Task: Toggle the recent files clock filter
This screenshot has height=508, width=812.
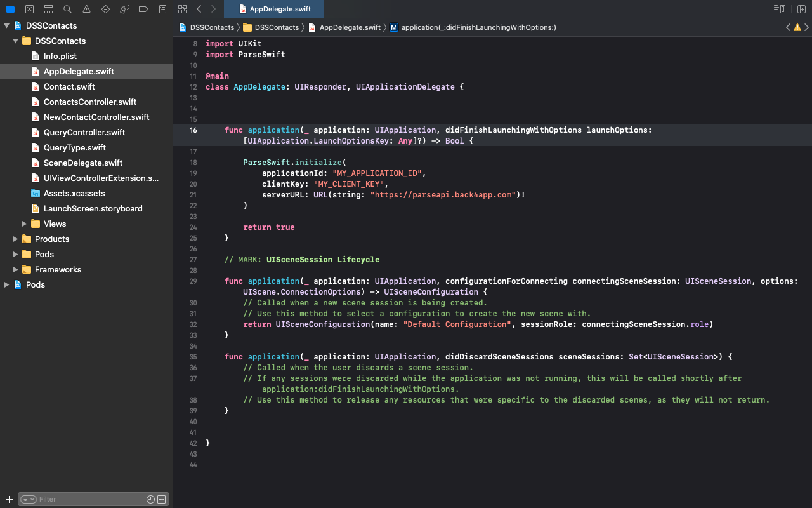Action: tap(150, 499)
